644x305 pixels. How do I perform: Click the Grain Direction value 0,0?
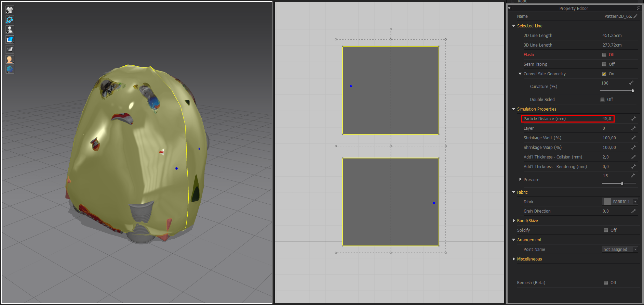[x=605, y=211]
